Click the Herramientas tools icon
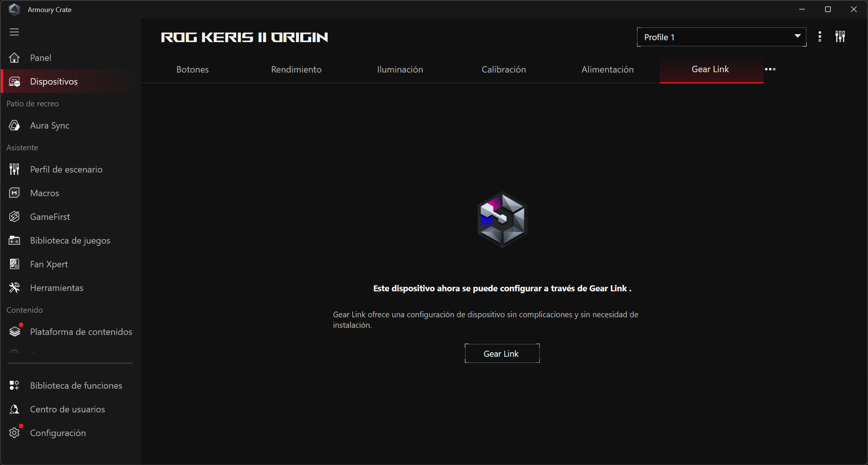The image size is (868, 465). [x=14, y=288]
